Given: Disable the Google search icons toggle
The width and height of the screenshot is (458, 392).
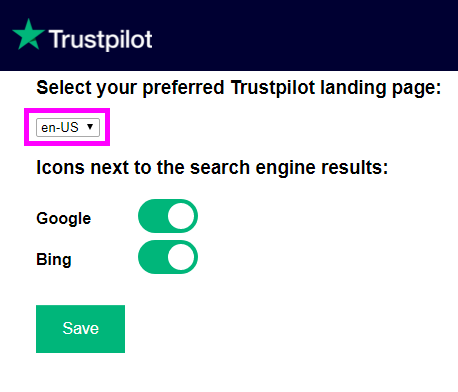Looking at the screenshot, I should pyautogui.click(x=168, y=216).
